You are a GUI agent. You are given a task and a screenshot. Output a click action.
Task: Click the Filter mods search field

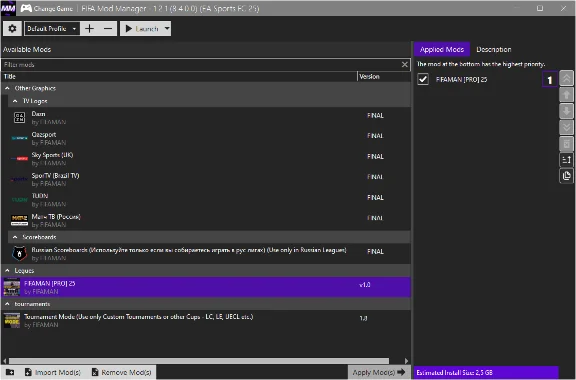tap(201, 65)
